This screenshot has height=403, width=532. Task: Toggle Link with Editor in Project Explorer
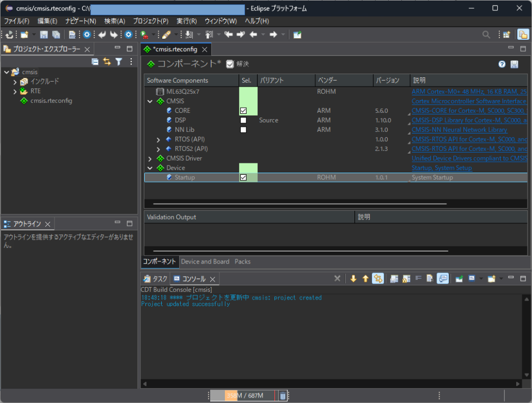[x=107, y=62]
